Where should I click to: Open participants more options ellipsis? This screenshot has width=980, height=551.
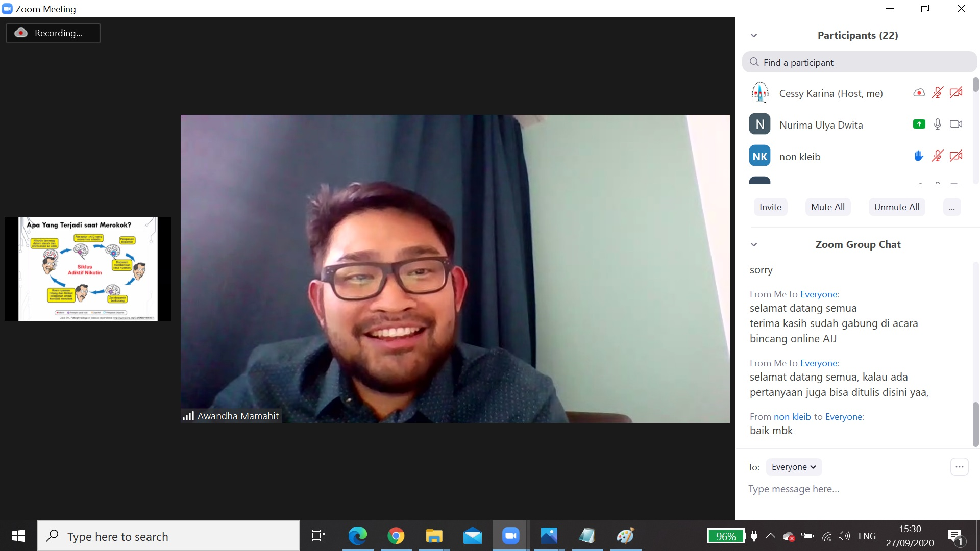(951, 207)
